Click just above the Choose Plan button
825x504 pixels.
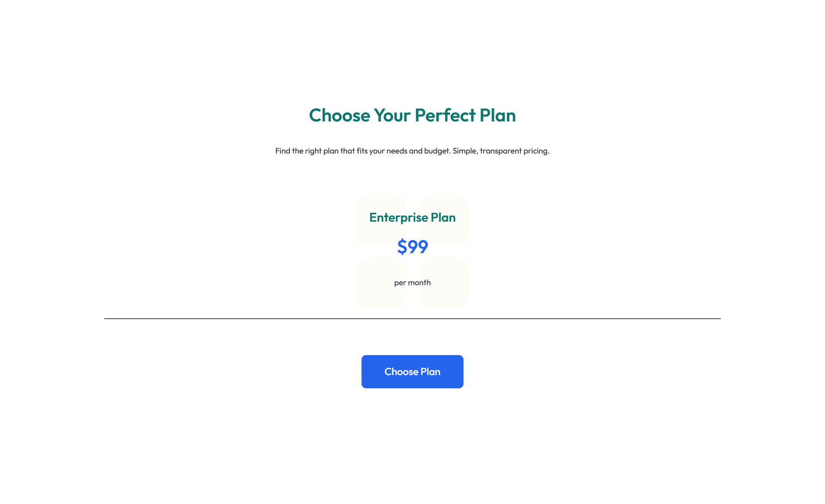pyautogui.click(x=412, y=348)
